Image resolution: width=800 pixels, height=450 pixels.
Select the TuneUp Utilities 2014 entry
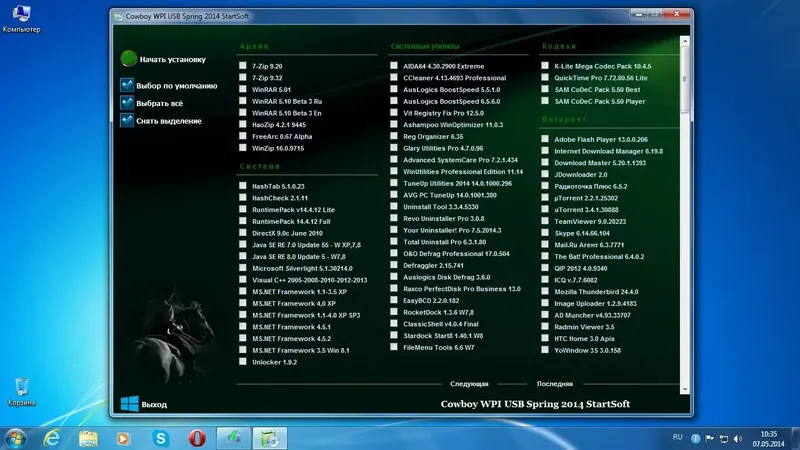(457, 183)
